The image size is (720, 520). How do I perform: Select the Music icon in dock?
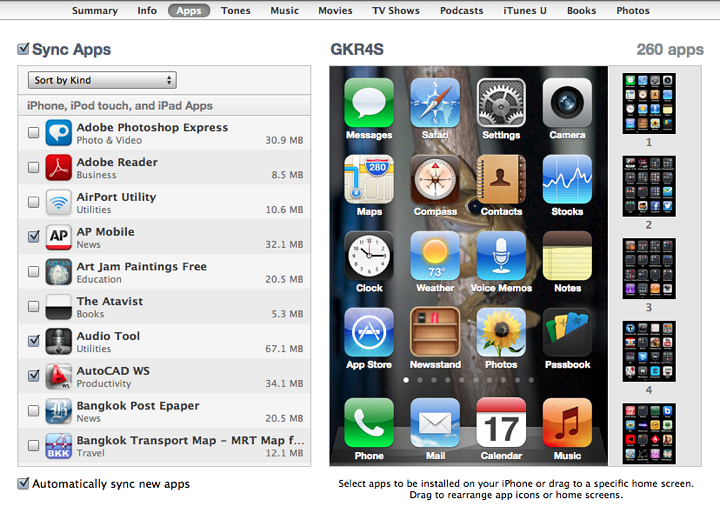coord(567,423)
